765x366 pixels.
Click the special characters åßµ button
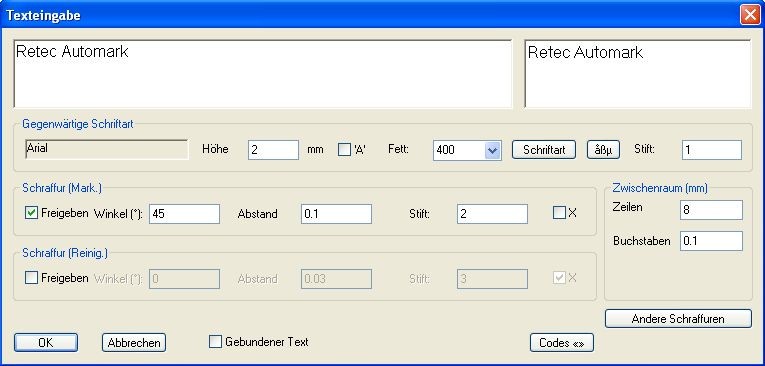[x=603, y=150]
